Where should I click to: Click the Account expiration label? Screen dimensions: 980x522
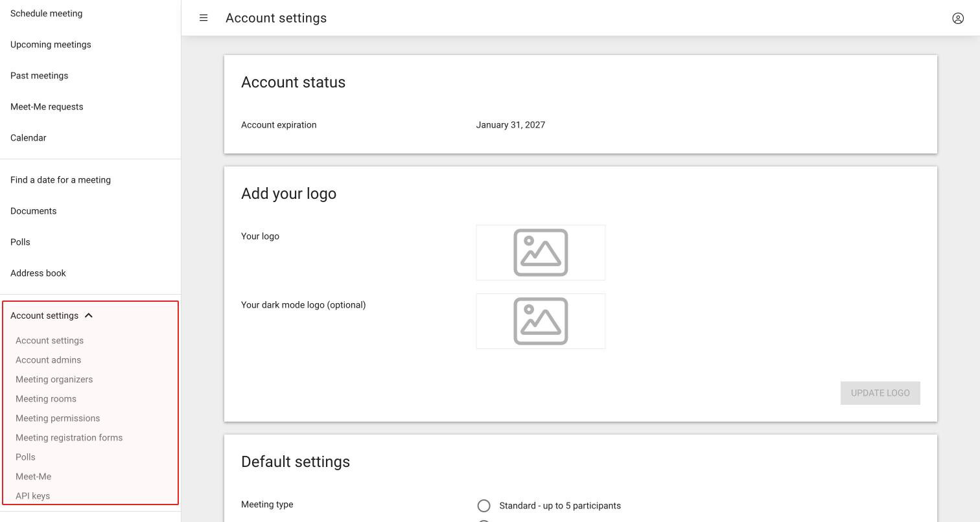279,125
